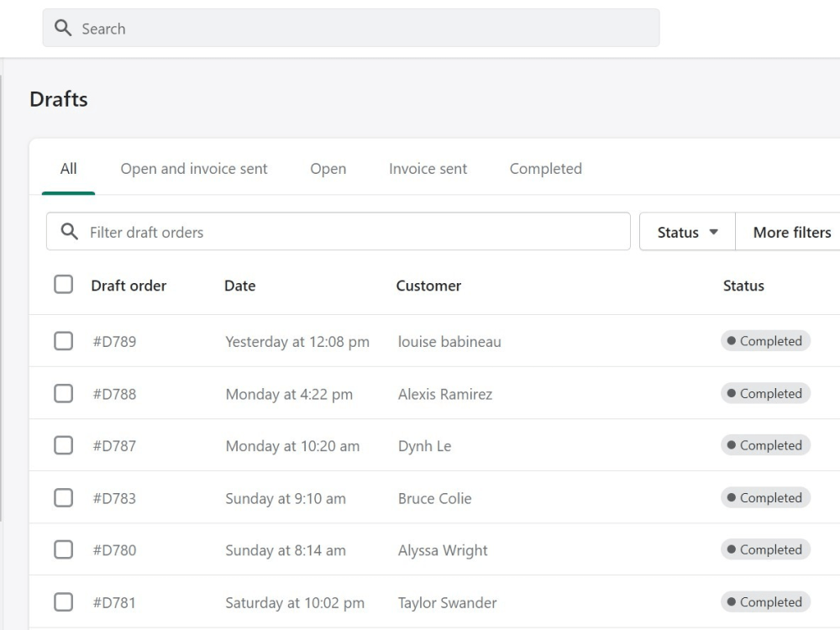Select the checkbox for draft #D787

63,445
